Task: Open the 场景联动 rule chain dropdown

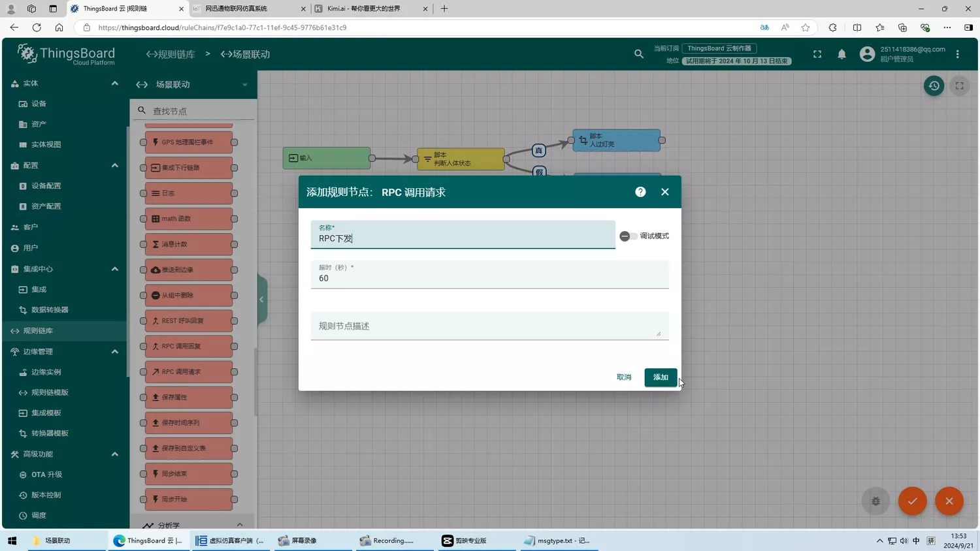Action: coord(244,85)
